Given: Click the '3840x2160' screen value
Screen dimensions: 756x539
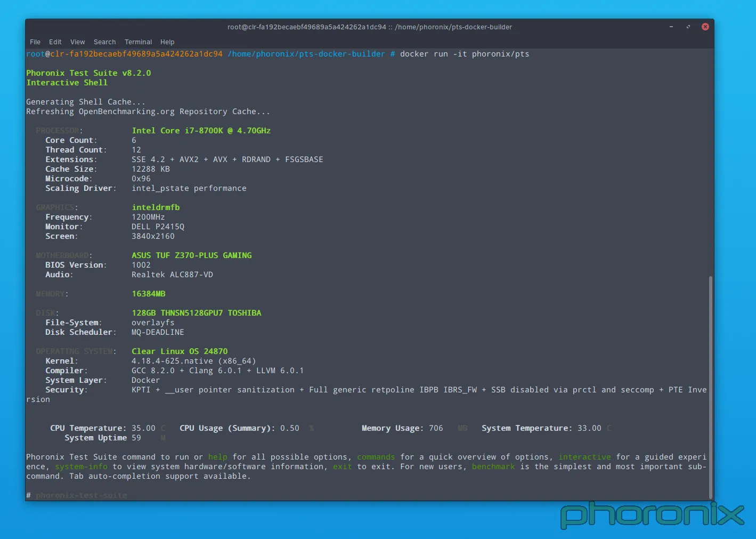Looking at the screenshot, I should (153, 236).
